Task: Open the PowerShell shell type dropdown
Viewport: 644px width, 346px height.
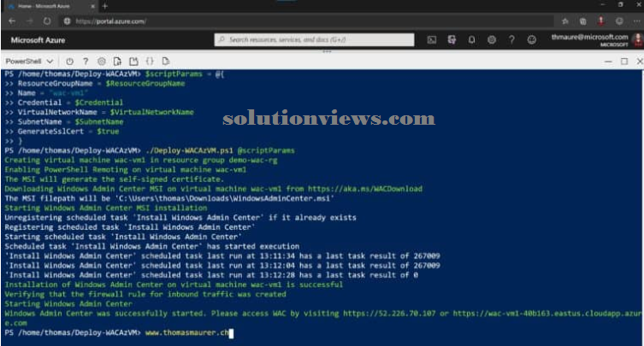Action: pyautogui.click(x=29, y=62)
